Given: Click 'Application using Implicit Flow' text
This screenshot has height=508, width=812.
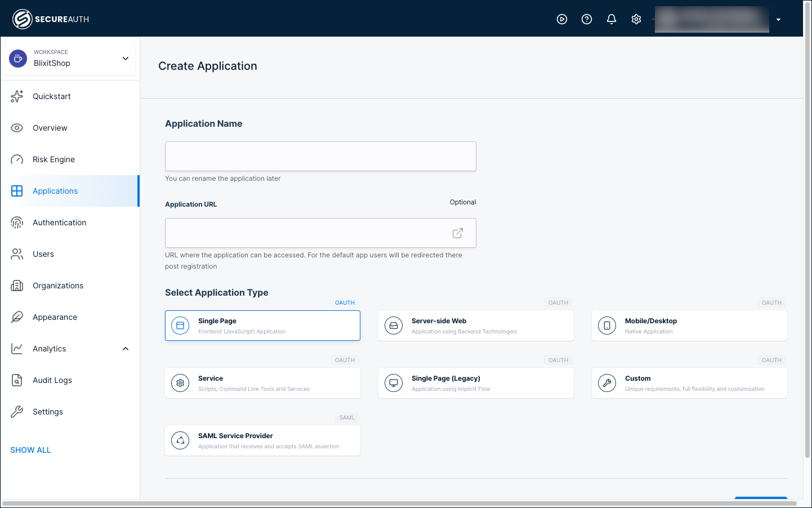Looking at the screenshot, I should pyautogui.click(x=451, y=389).
